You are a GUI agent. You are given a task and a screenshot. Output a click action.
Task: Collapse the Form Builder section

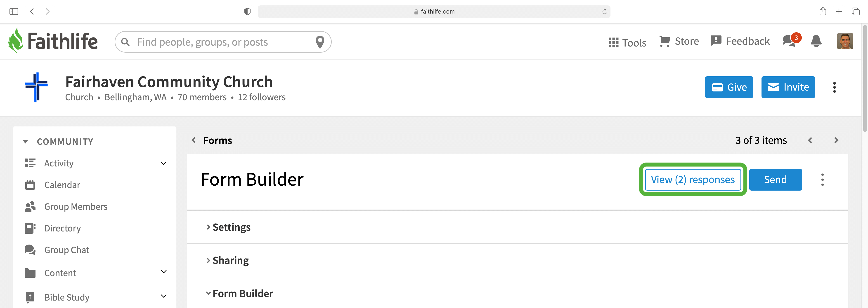pyautogui.click(x=239, y=294)
